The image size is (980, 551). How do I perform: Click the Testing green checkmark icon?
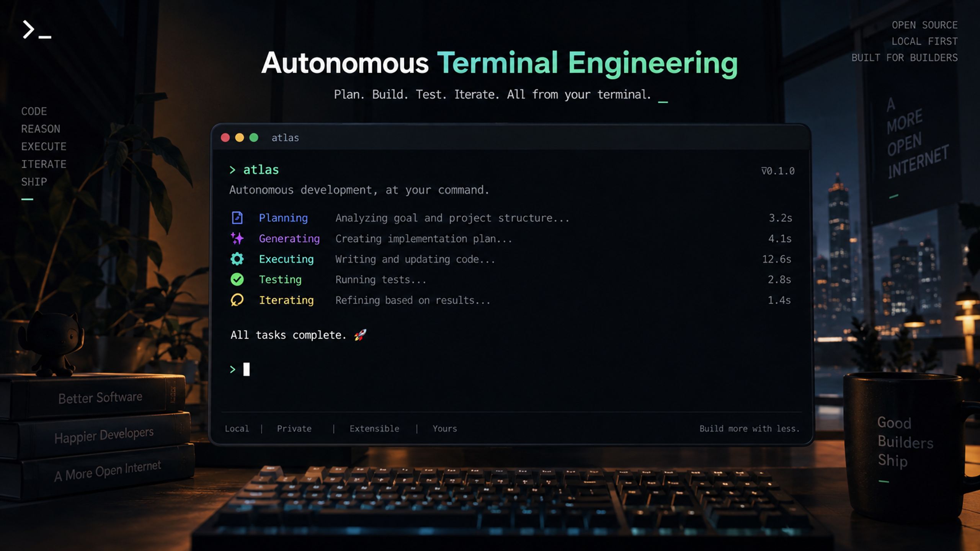click(x=237, y=280)
